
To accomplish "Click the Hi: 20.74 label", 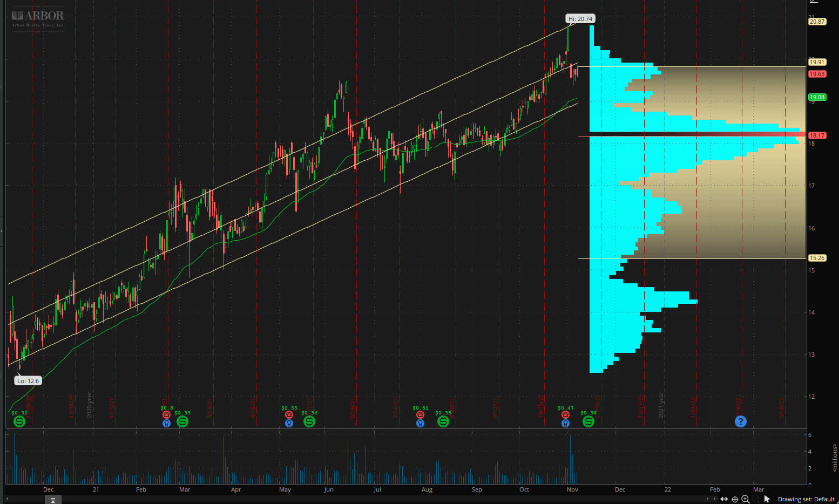I will [x=580, y=18].
